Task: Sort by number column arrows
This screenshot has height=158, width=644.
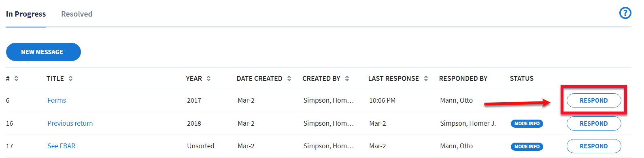Action: 16,78
